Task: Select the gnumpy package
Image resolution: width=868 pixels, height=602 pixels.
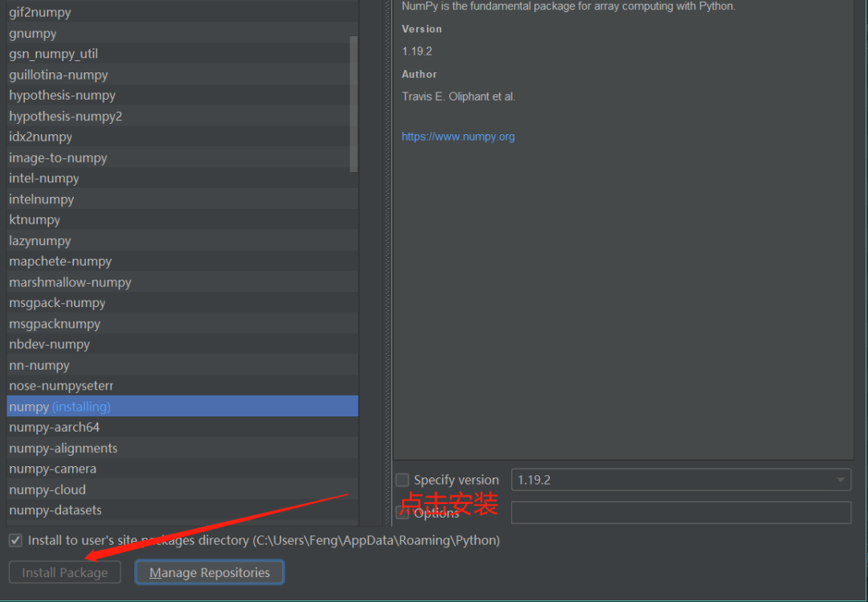Action: pos(182,33)
